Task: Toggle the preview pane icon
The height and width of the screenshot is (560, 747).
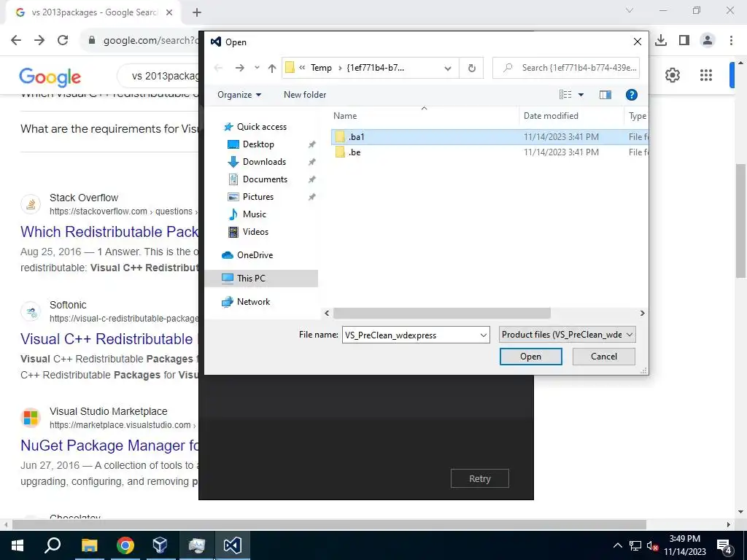Action: (x=605, y=95)
